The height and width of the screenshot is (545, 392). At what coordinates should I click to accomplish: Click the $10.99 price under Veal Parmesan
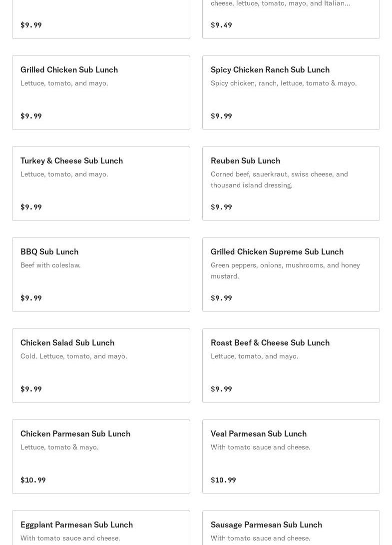pyautogui.click(x=223, y=480)
